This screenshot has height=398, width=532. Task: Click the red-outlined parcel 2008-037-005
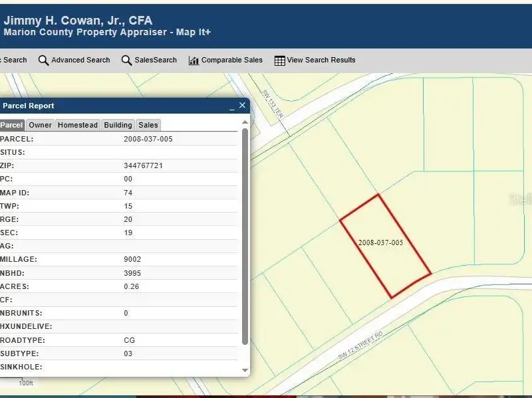(384, 246)
